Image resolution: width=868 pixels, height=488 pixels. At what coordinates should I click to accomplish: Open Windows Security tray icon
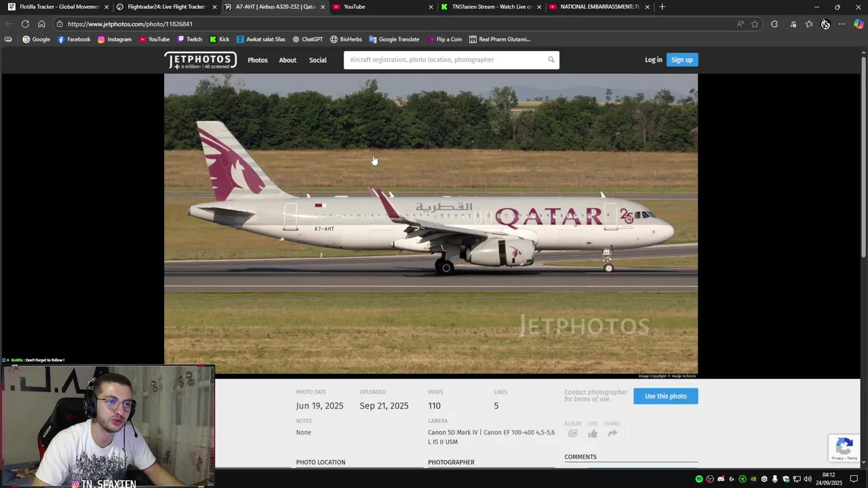pos(786,479)
